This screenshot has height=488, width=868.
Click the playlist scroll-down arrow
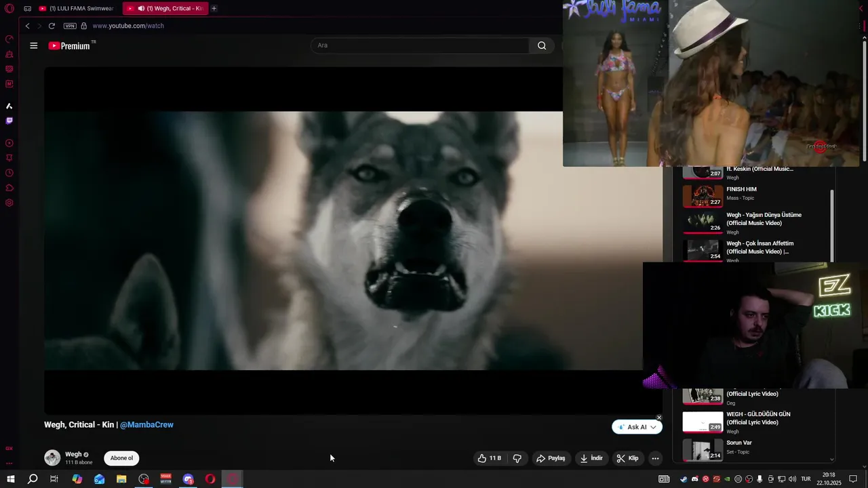[832, 459]
